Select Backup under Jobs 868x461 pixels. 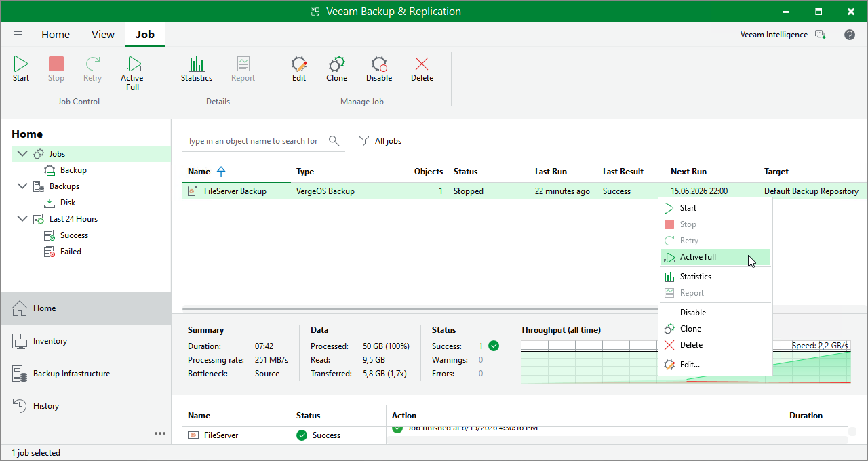click(x=73, y=170)
